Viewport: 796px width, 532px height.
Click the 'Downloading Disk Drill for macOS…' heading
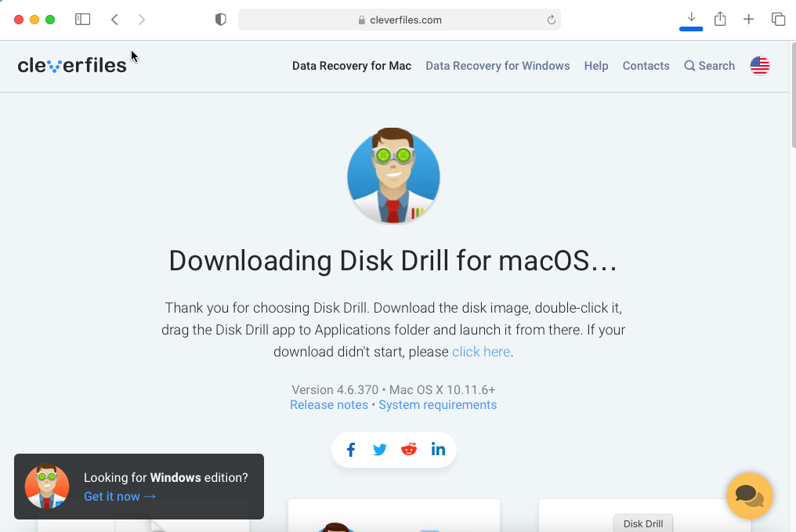[393, 261]
